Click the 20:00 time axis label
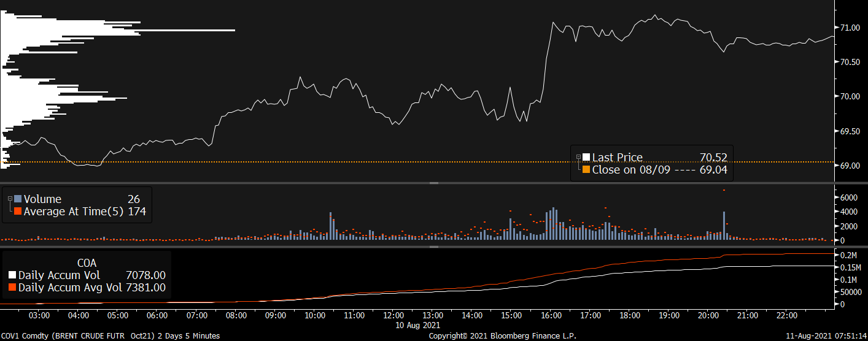 pos(708,315)
